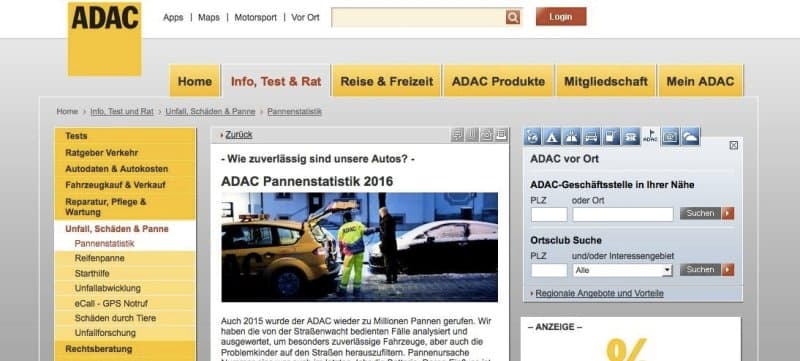The width and height of the screenshot is (800, 361).
Task: Open the Maps link in header
Action: [x=209, y=17]
